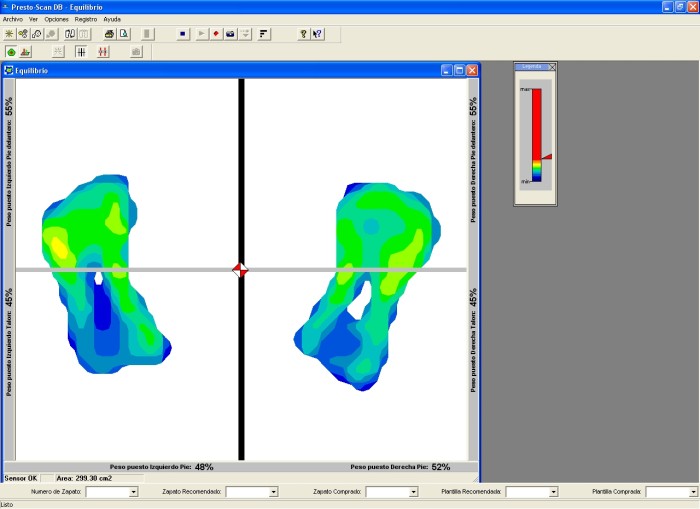Image resolution: width=700 pixels, height=509 pixels.
Task: Open the Archivo menu
Action: pyautogui.click(x=13, y=19)
